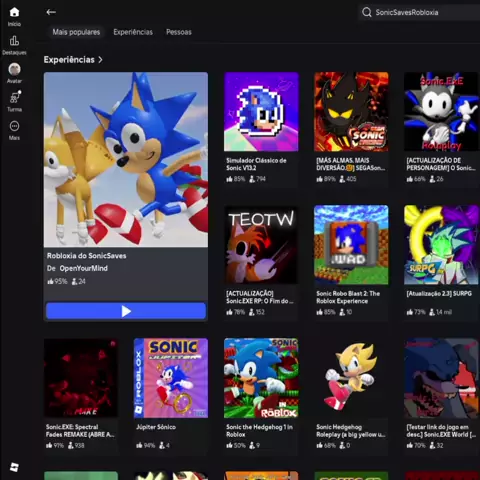Click title Robloxia do SonicSaves
Image resolution: width=480 pixels, height=480 pixels.
(87, 256)
